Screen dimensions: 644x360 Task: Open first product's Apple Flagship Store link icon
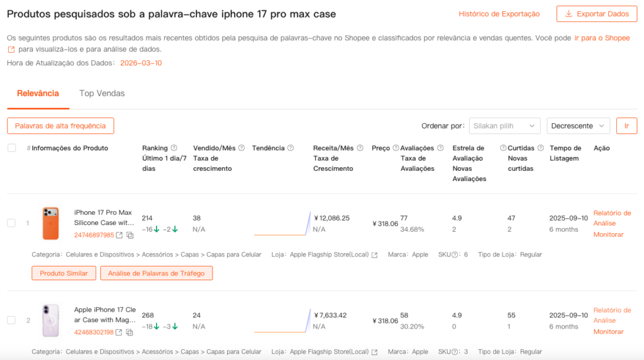coord(375,255)
